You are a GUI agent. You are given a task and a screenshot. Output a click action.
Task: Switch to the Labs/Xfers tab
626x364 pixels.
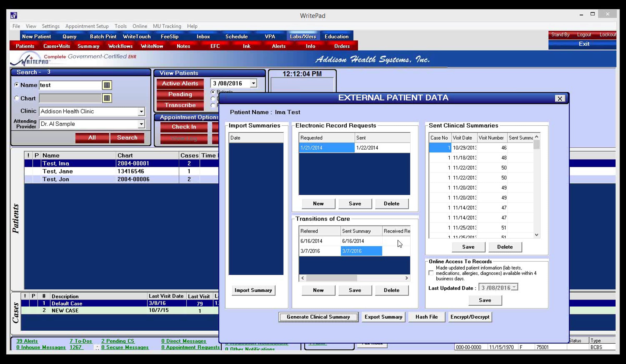coord(303,36)
